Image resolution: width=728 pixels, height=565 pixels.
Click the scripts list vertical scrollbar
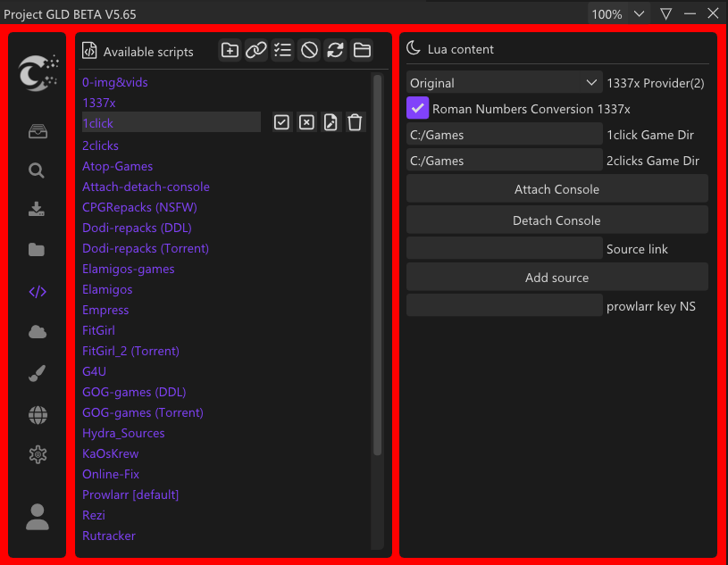click(x=378, y=265)
